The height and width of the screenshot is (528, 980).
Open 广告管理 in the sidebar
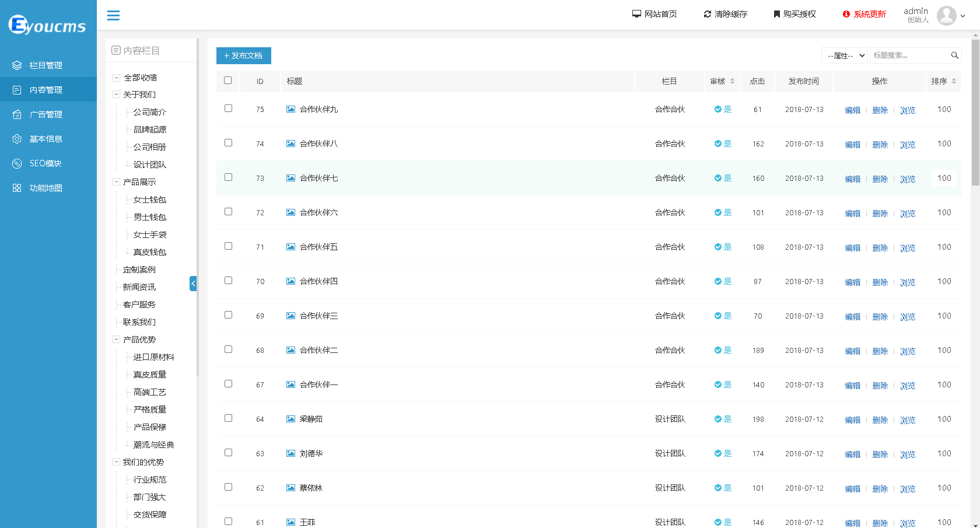tap(48, 114)
